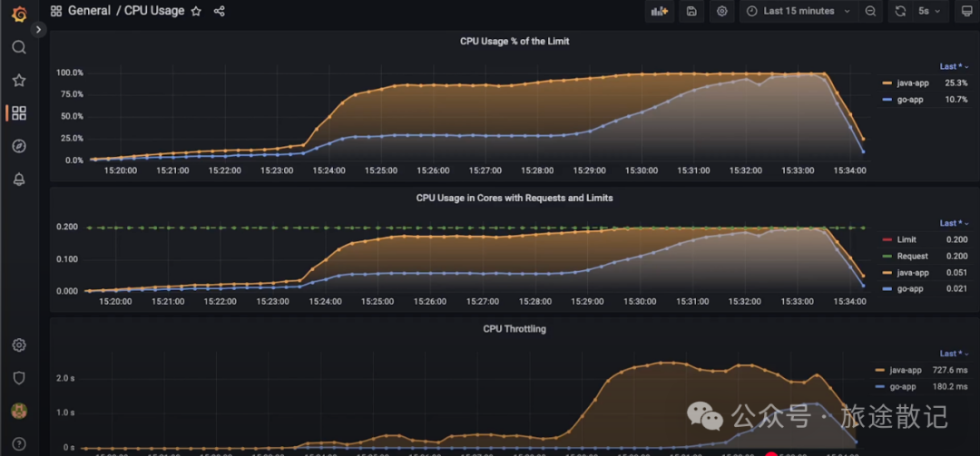Open the Grafana home logo
Image resolution: width=980 pixels, height=456 pixels.
[x=19, y=13]
